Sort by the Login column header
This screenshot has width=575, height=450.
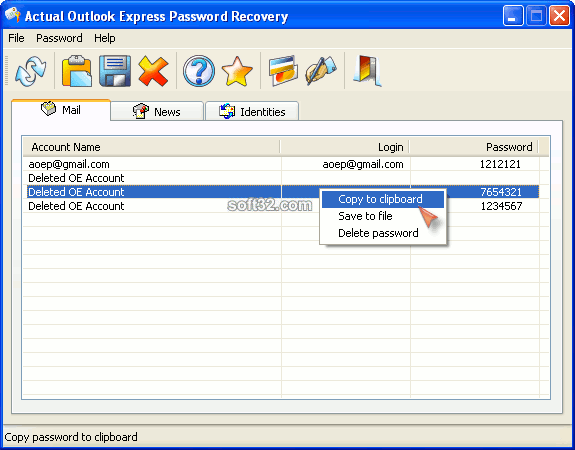pyautogui.click(x=345, y=147)
